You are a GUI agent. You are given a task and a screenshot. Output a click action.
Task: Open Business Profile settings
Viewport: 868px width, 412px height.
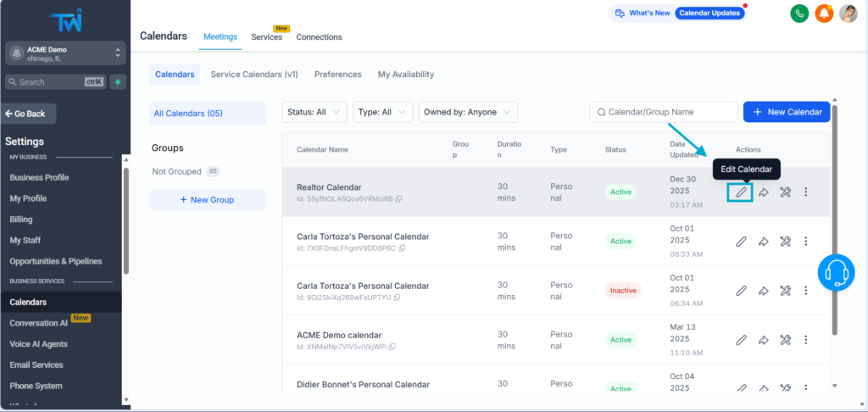coord(39,178)
